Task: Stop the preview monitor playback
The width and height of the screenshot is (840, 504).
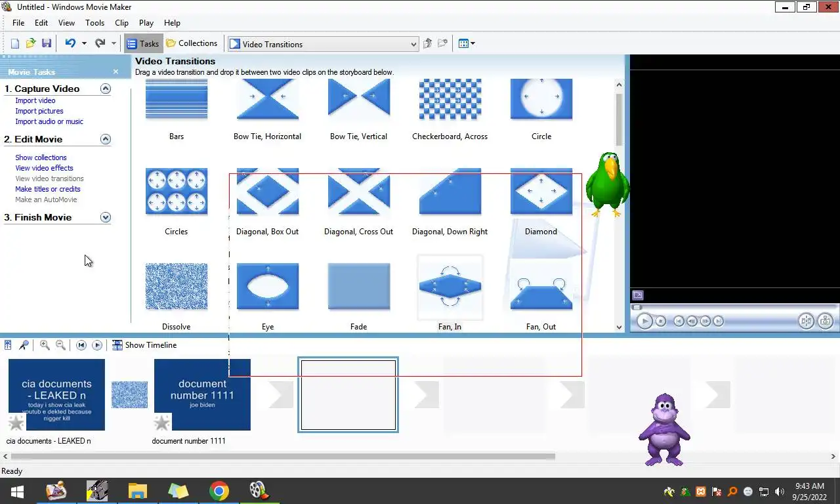Action: (x=661, y=321)
